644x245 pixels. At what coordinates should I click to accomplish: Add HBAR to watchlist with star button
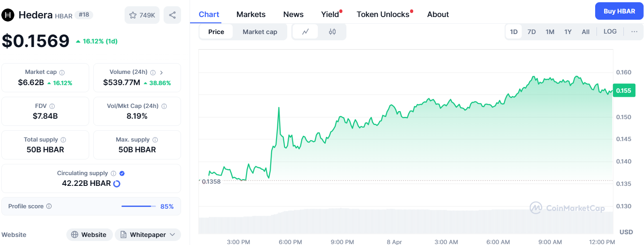[x=142, y=15]
